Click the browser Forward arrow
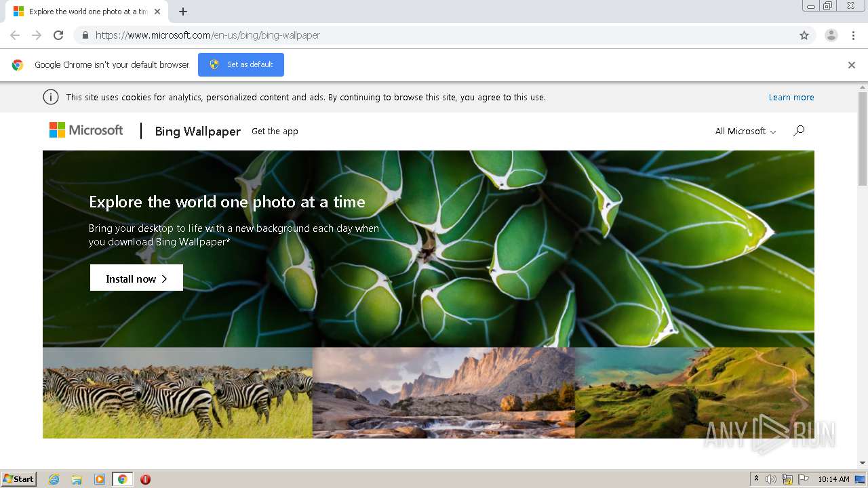 click(37, 35)
